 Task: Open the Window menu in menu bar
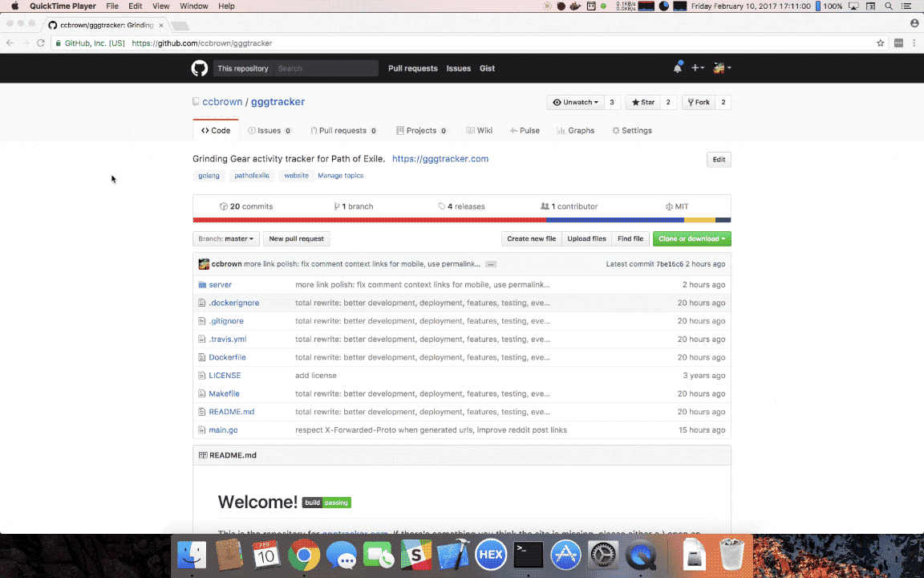[194, 6]
